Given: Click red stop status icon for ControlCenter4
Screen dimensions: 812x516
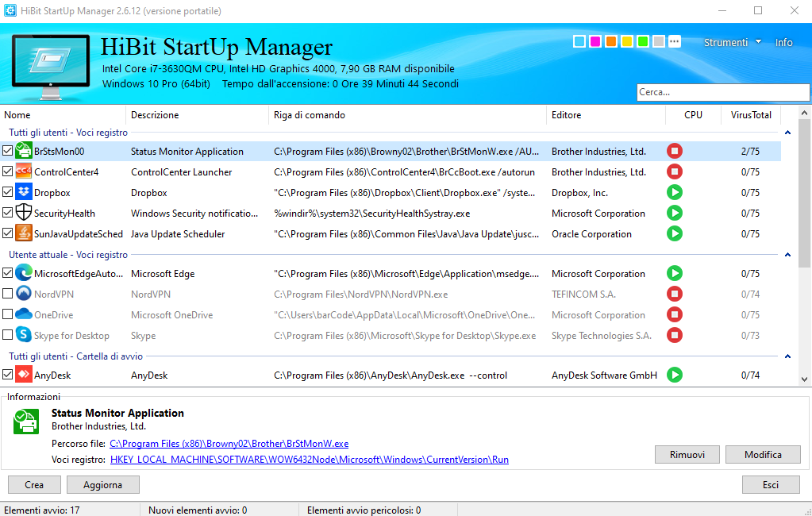Looking at the screenshot, I should click(x=674, y=171).
